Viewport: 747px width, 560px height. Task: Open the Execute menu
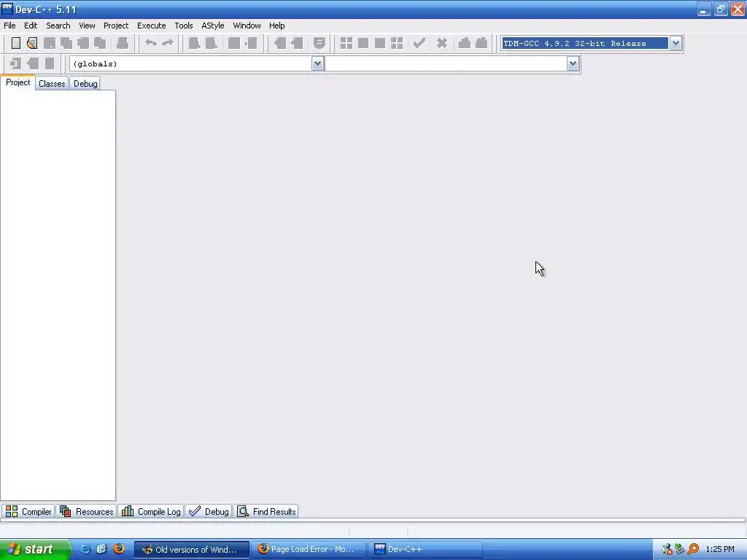(152, 26)
